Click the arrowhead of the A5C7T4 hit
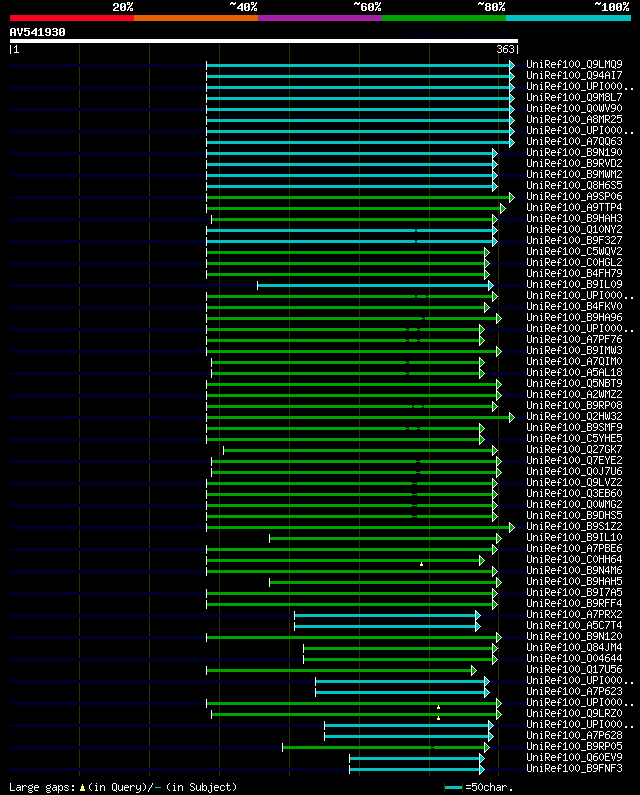The image size is (640, 795). 478,627
